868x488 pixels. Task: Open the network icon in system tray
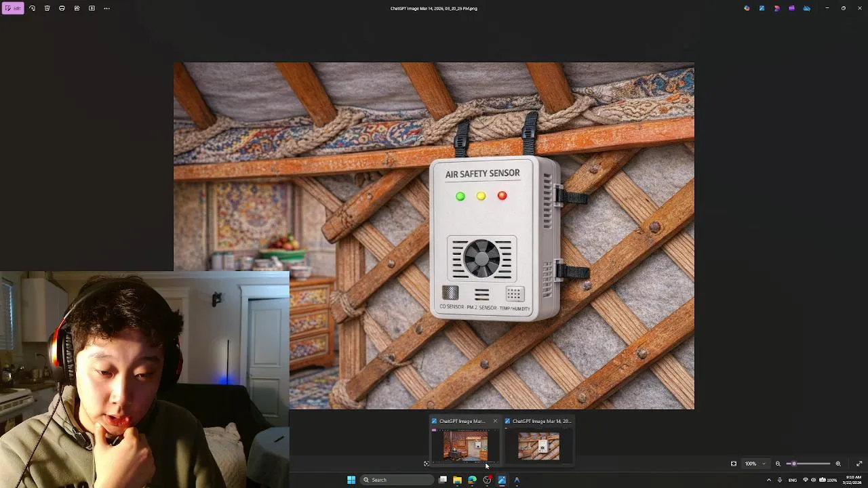pos(806,480)
